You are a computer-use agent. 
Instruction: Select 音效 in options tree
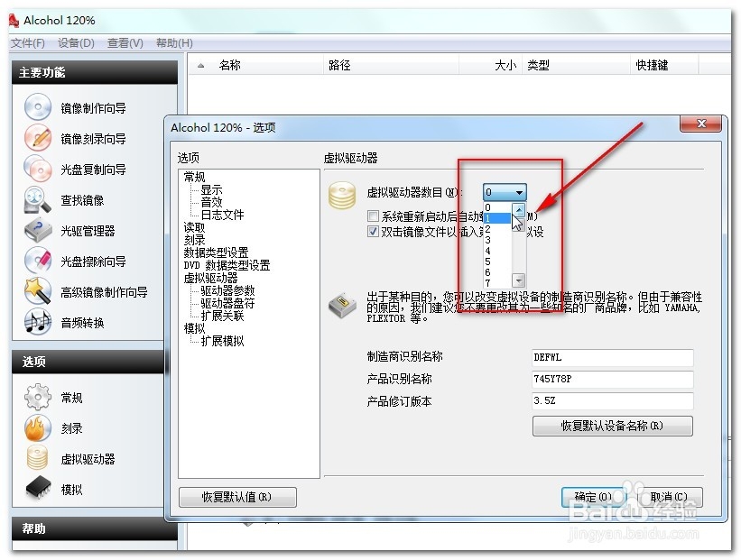[x=211, y=202]
